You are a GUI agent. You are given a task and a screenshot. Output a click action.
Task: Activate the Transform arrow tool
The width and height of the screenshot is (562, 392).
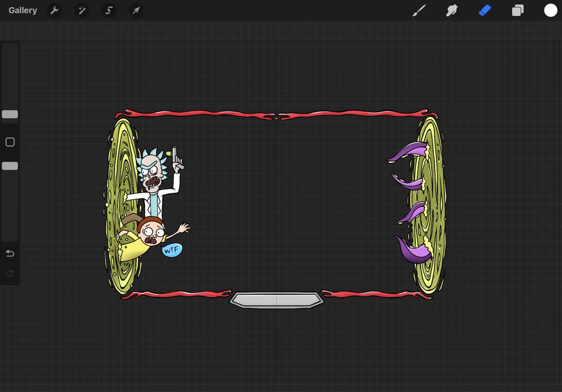click(x=136, y=10)
